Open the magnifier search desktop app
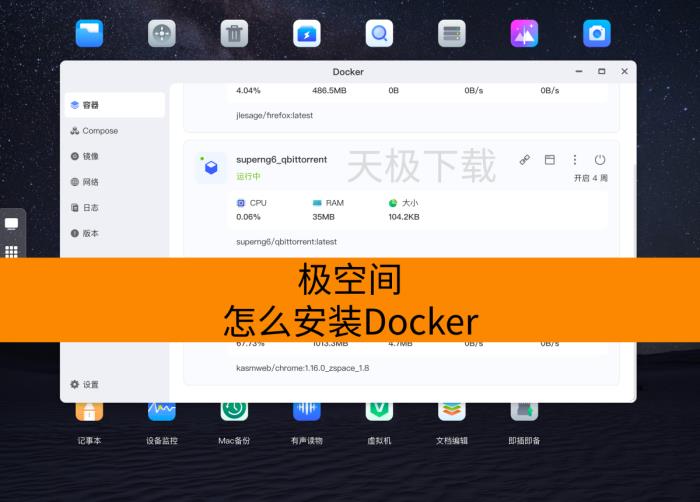 point(379,34)
